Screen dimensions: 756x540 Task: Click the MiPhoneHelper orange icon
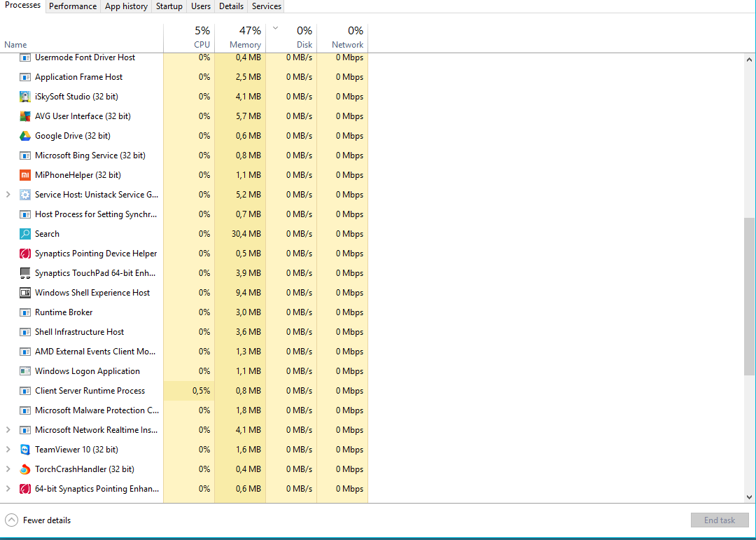[25, 175]
